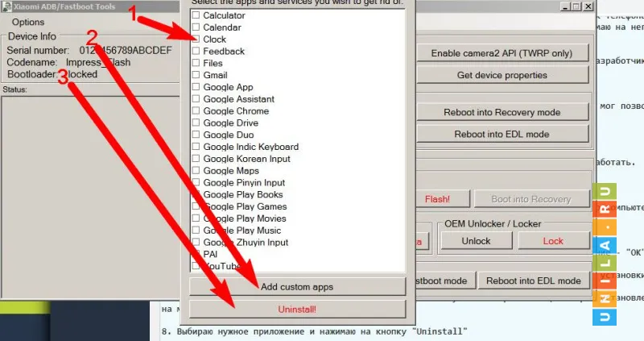
Task: Tick the PAI checkbox
Action: pyautogui.click(x=196, y=254)
